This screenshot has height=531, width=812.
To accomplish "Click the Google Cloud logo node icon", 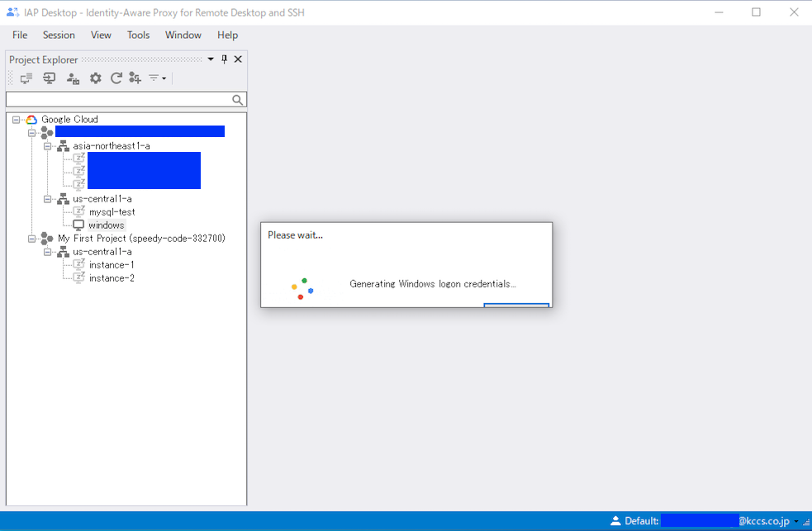I will 30,119.
